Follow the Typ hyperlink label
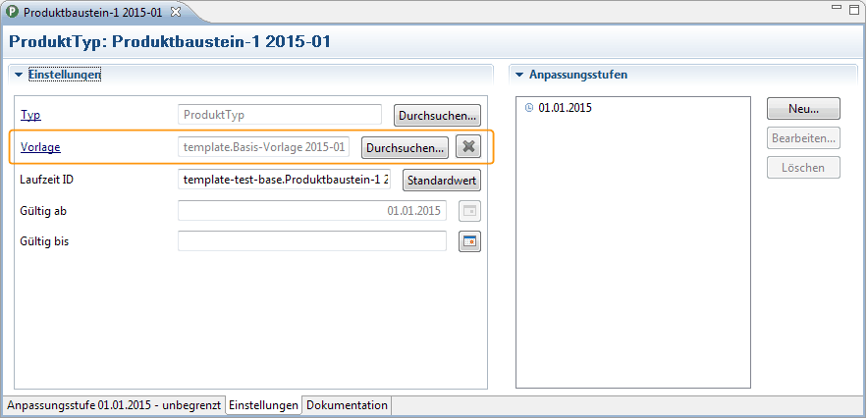 point(30,115)
